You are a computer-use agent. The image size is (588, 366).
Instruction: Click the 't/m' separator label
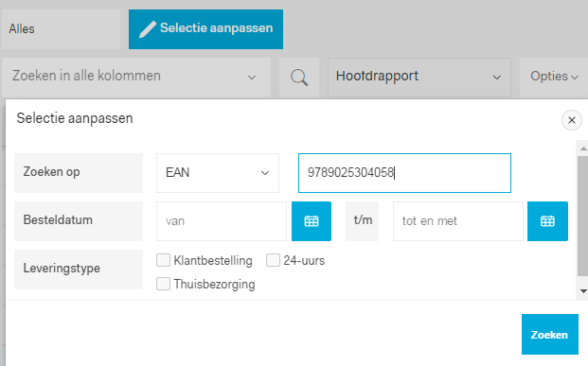363,220
